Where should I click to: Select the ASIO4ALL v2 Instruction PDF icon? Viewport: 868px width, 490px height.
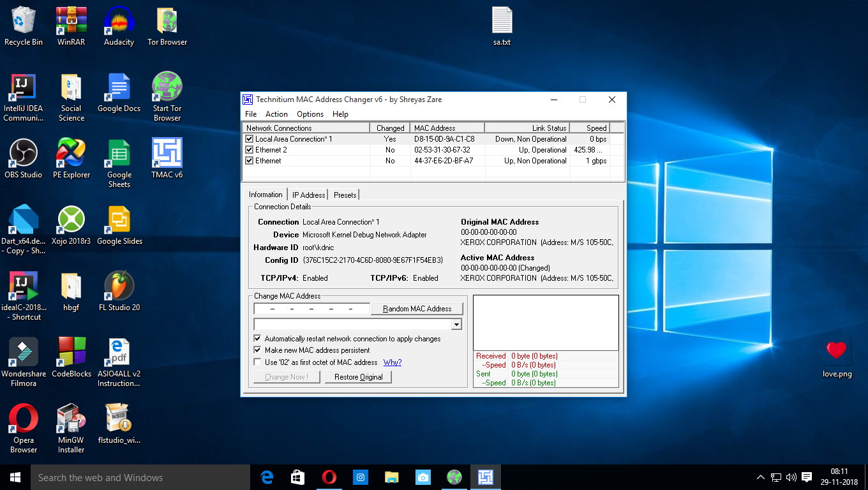pos(119,363)
